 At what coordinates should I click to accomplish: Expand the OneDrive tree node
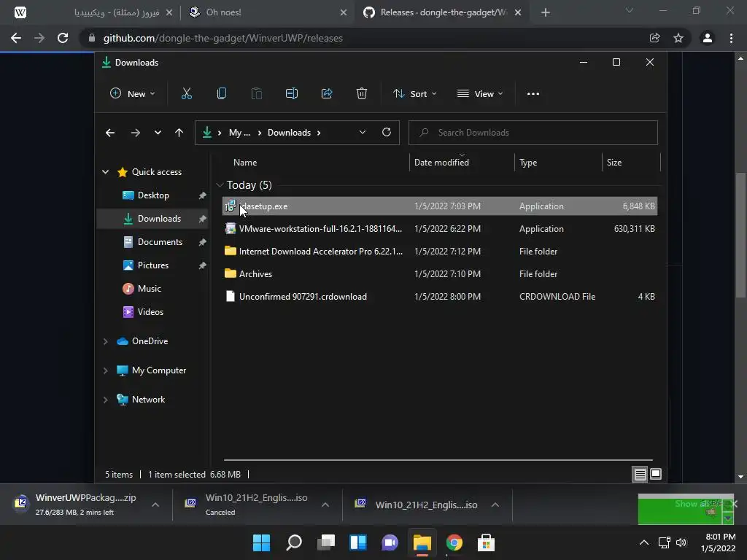click(x=106, y=341)
